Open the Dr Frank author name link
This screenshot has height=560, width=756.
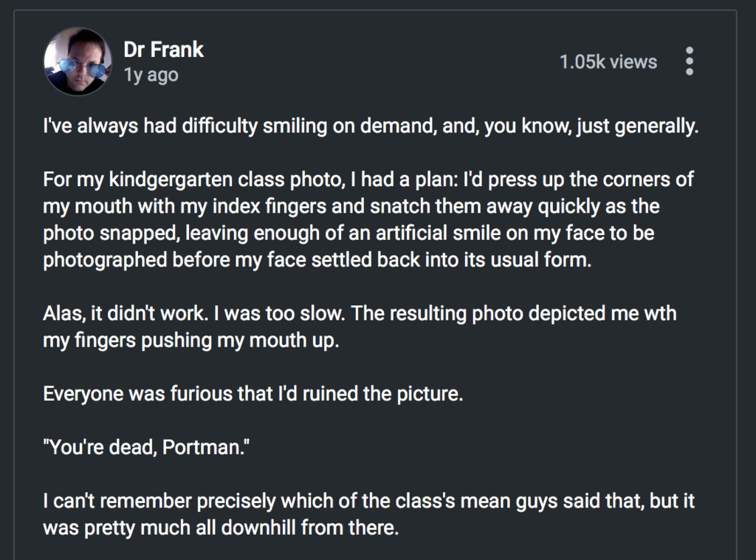point(163,50)
